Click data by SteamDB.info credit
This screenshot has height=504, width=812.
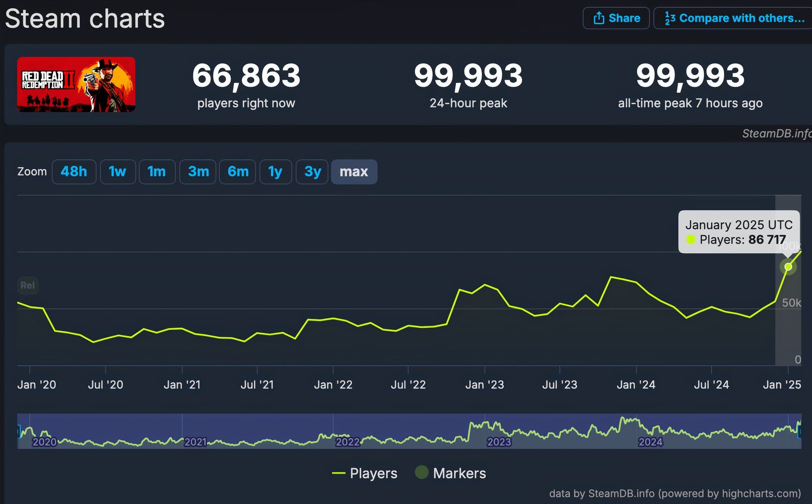pyautogui.click(x=675, y=493)
